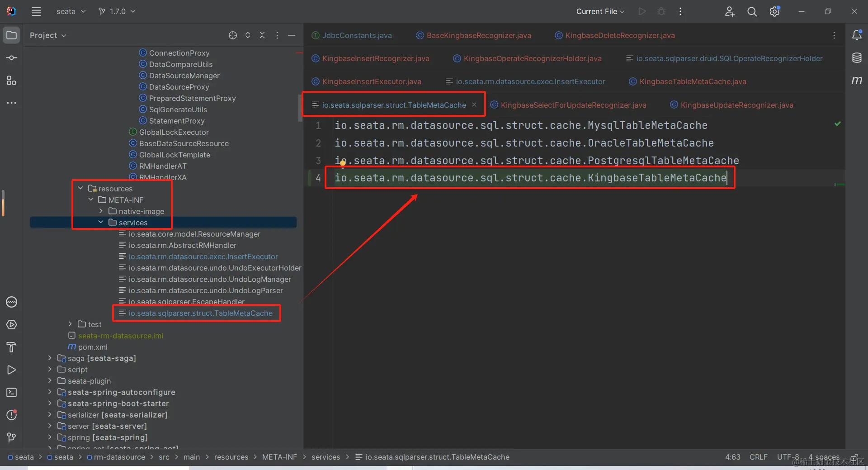Switch to KingbaseInsertRecognizer.java tab

click(x=371, y=58)
